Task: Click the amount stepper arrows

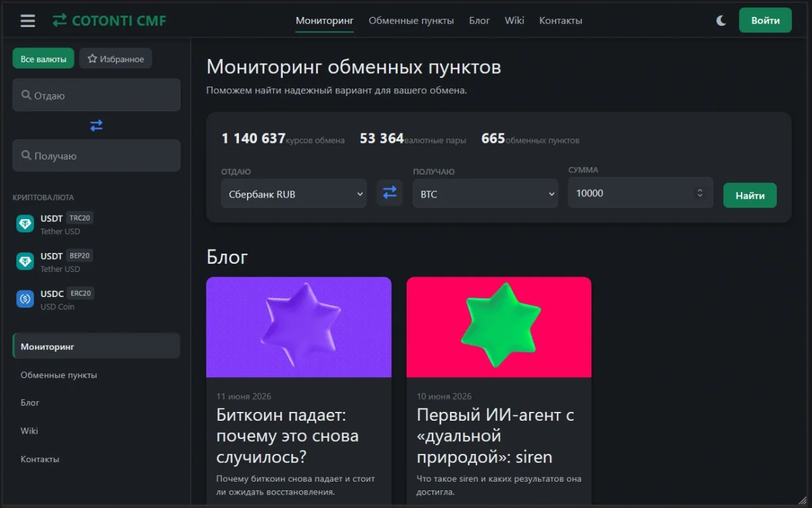Action: [x=700, y=193]
